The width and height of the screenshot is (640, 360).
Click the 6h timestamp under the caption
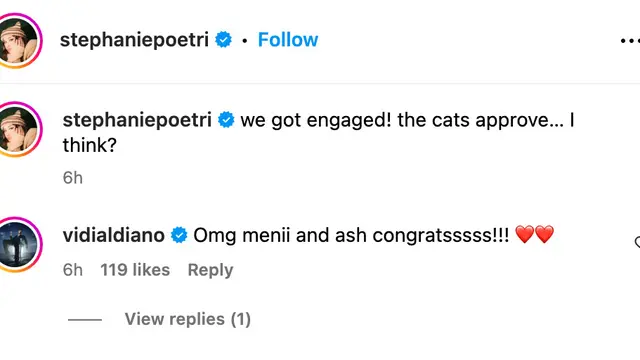pyautogui.click(x=73, y=178)
